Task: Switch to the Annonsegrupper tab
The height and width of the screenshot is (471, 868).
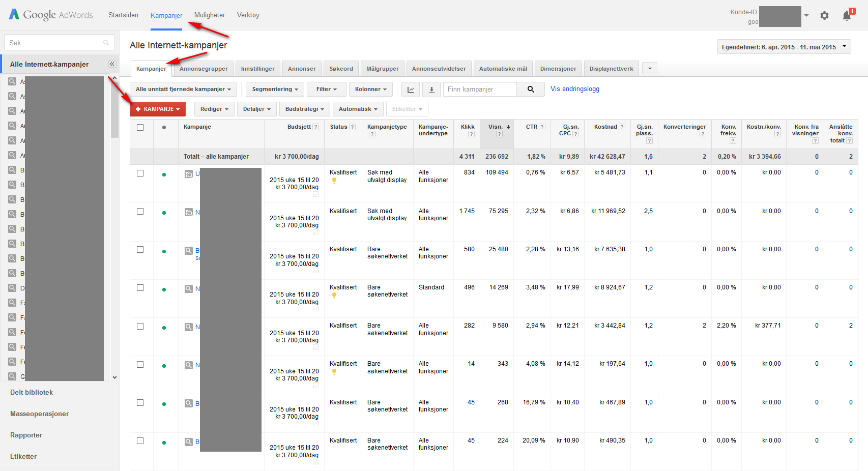Action: (204, 69)
